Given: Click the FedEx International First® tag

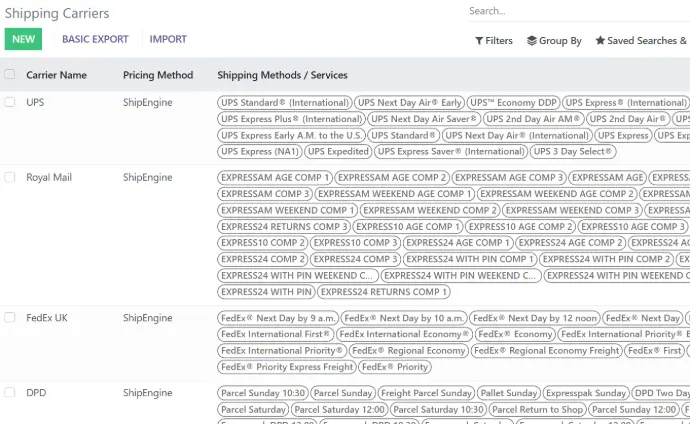Looking at the screenshot, I should 275,334.
